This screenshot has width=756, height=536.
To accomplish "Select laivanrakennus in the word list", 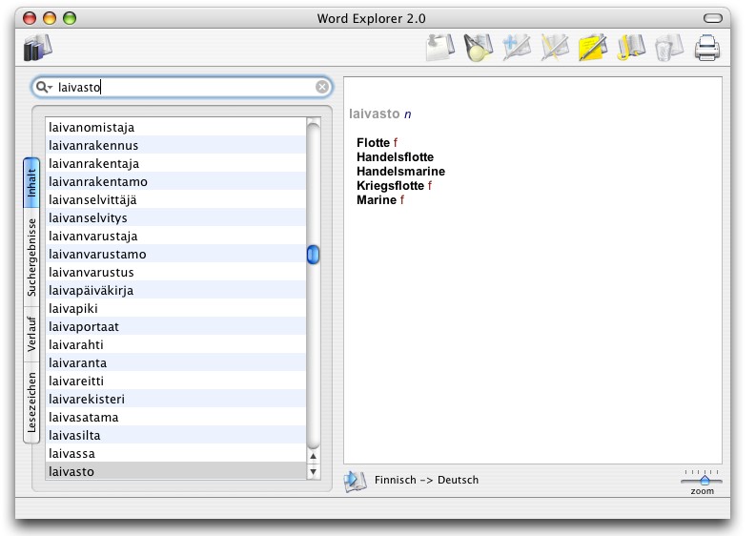I will [176, 145].
